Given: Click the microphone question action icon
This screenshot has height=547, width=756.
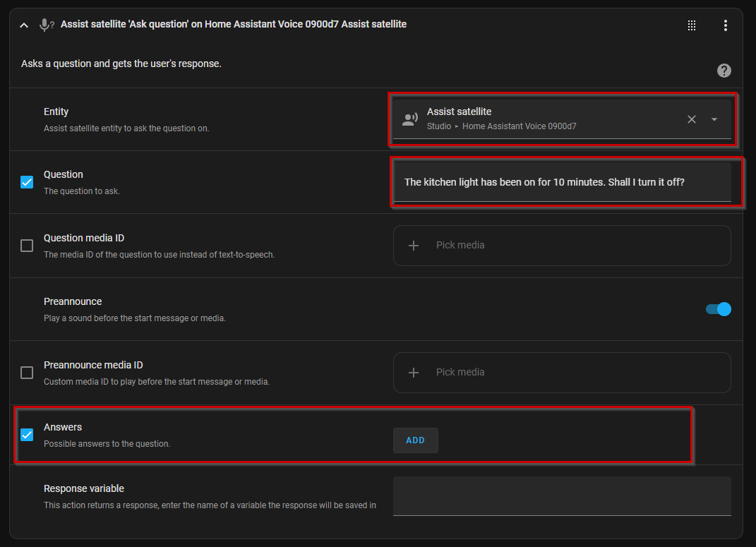Looking at the screenshot, I should pyautogui.click(x=47, y=25).
